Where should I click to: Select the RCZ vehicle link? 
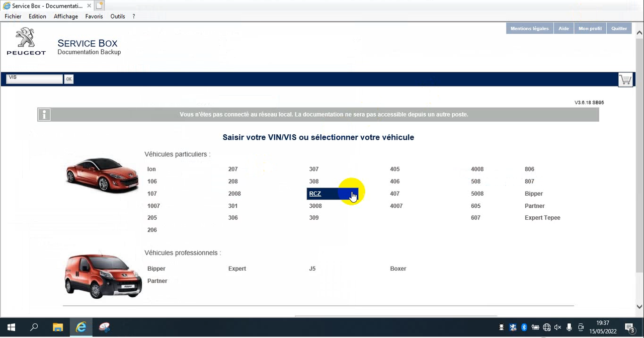pos(315,194)
